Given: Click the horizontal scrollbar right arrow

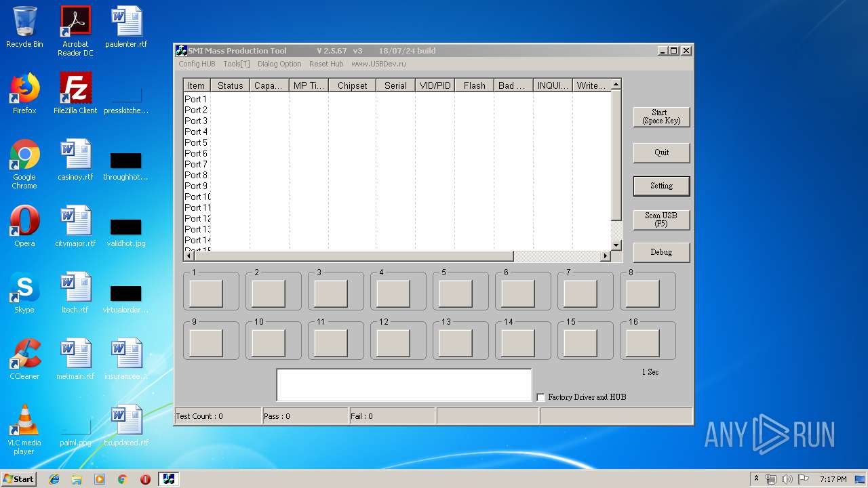Looking at the screenshot, I should [x=606, y=256].
